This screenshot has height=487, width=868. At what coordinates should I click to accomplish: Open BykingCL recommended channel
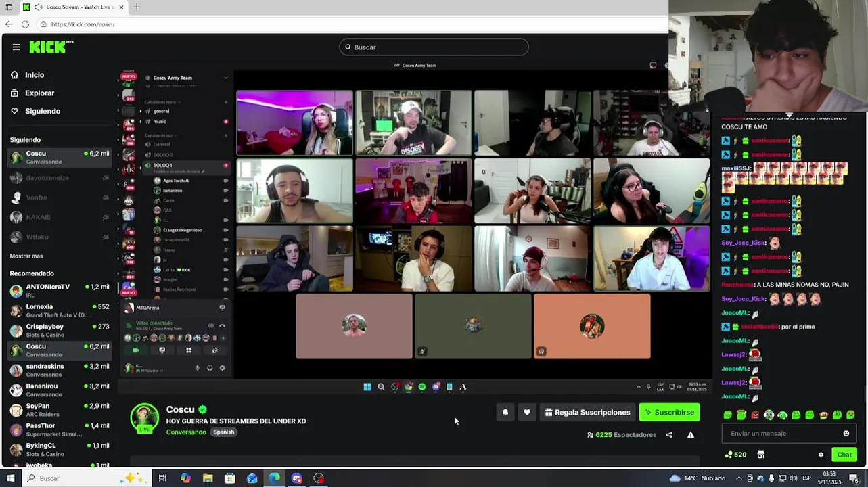pos(60,449)
